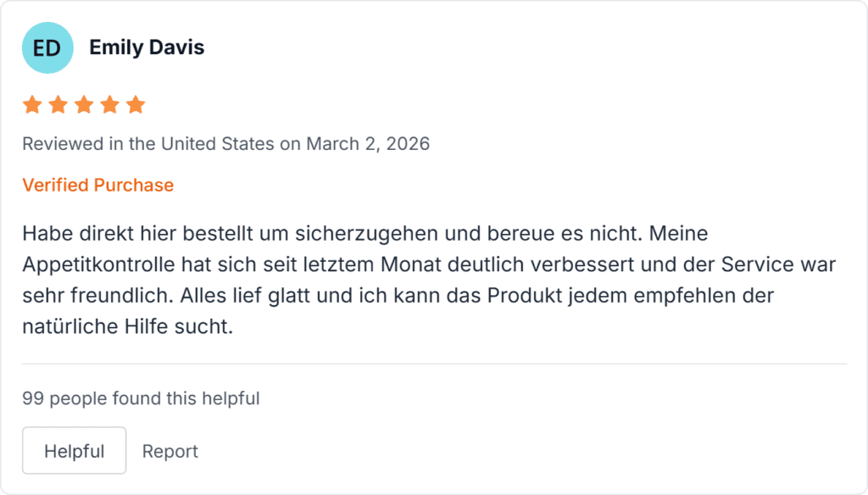
Task: Click the fourth rating star
Action: pyautogui.click(x=109, y=105)
